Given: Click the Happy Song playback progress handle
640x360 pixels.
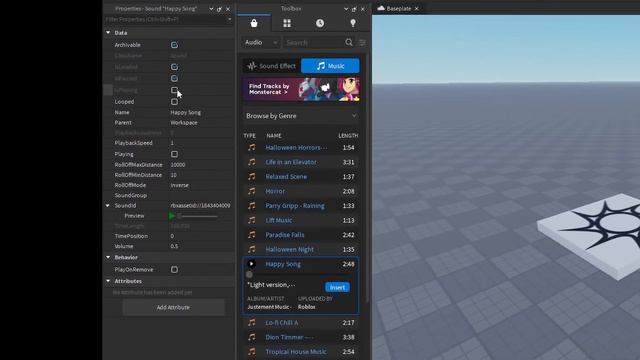Looking at the screenshot, I should tap(249, 274).
